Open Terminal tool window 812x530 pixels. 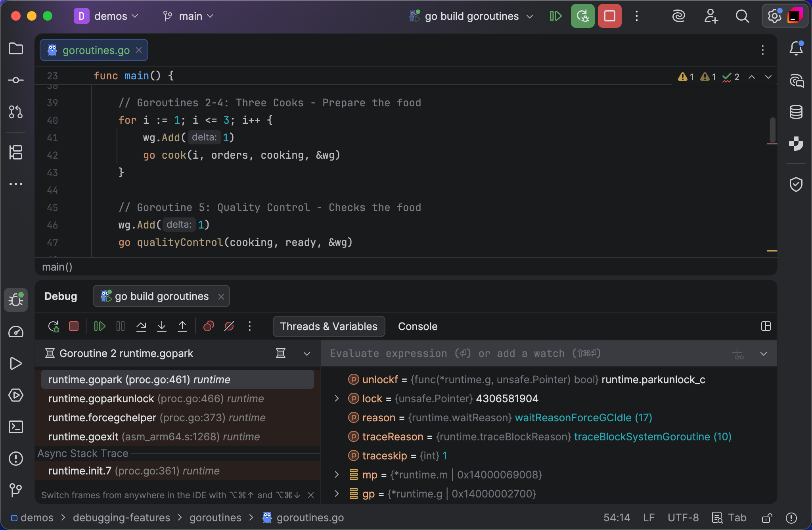(16, 427)
